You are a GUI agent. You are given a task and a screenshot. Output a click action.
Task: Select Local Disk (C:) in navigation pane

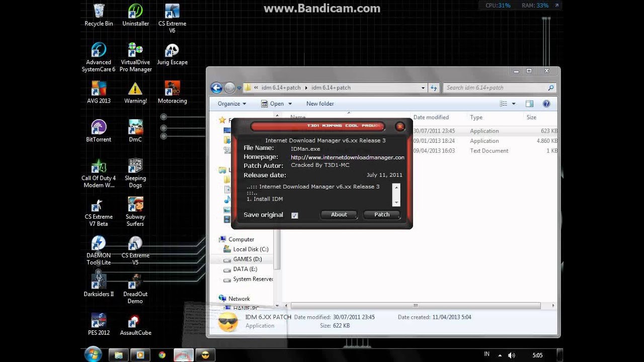[246, 249]
